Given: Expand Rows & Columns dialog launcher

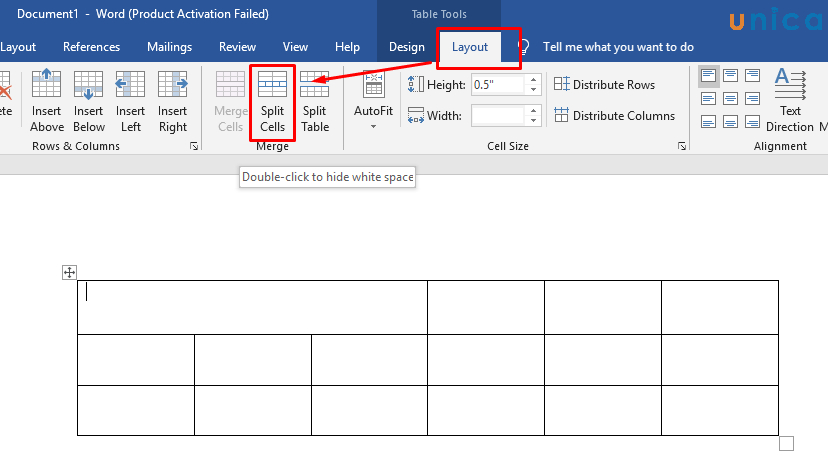Looking at the screenshot, I should pyautogui.click(x=193, y=146).
